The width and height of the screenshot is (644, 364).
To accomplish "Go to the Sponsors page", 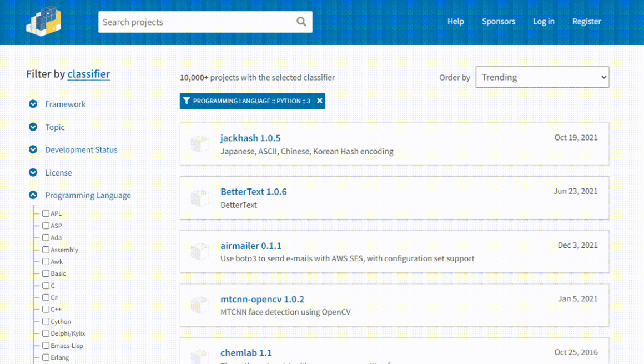I will pyautogui.click(x=498, y=22).
